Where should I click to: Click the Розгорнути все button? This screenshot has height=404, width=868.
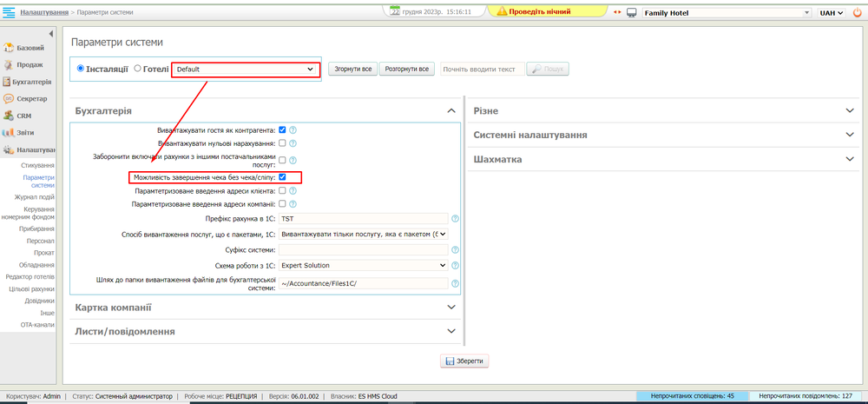[406, 69]
